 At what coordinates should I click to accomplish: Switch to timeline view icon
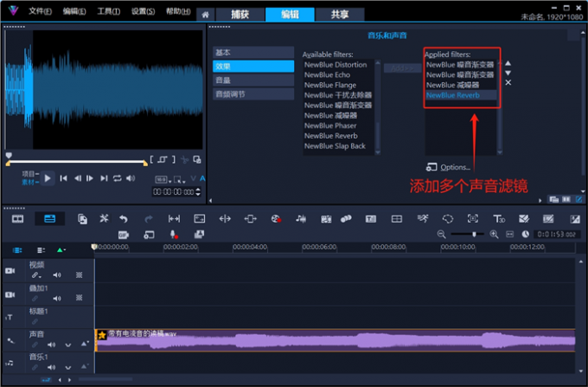(49, 219)
